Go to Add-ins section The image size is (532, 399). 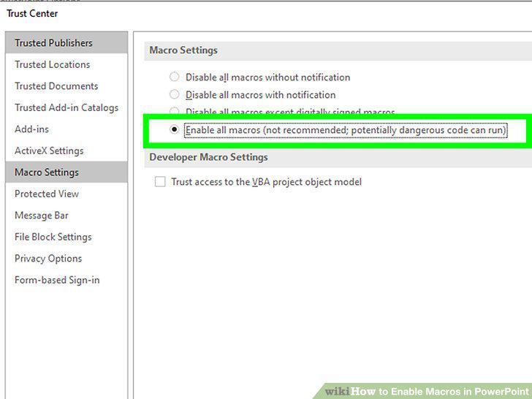point(66,129)
